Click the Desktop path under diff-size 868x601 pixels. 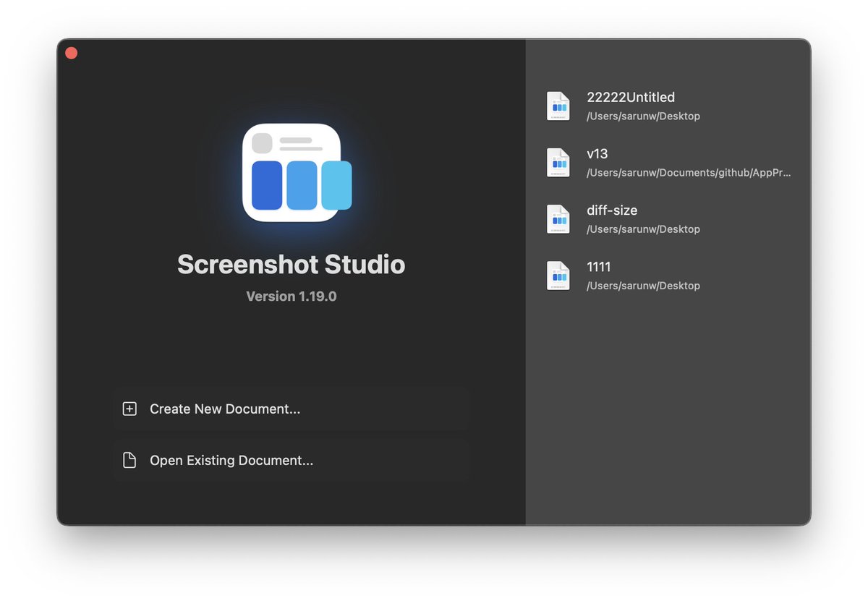point(643,229)
